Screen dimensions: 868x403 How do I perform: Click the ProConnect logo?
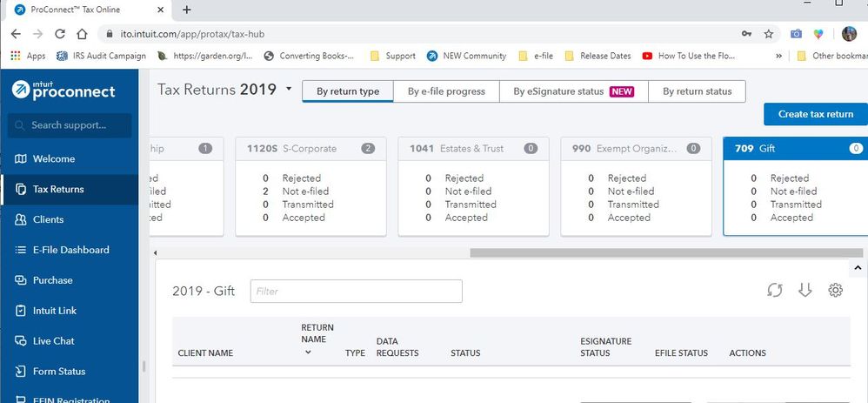pos(63,90)
